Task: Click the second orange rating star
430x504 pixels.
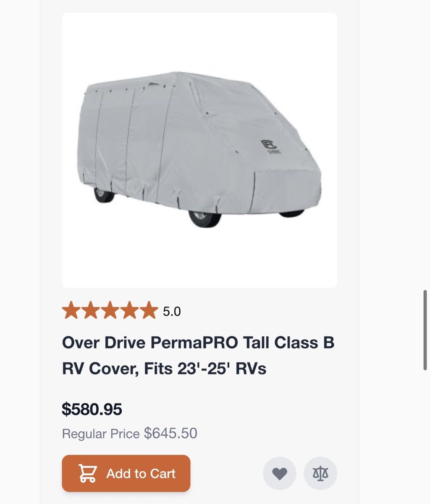Action: (91, 311)
